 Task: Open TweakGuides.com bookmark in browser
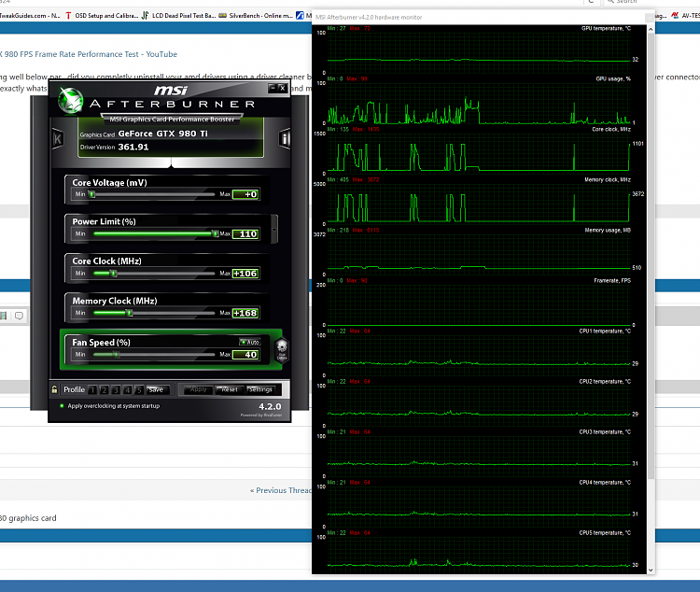pyautogui.click(x=30, y=16)
